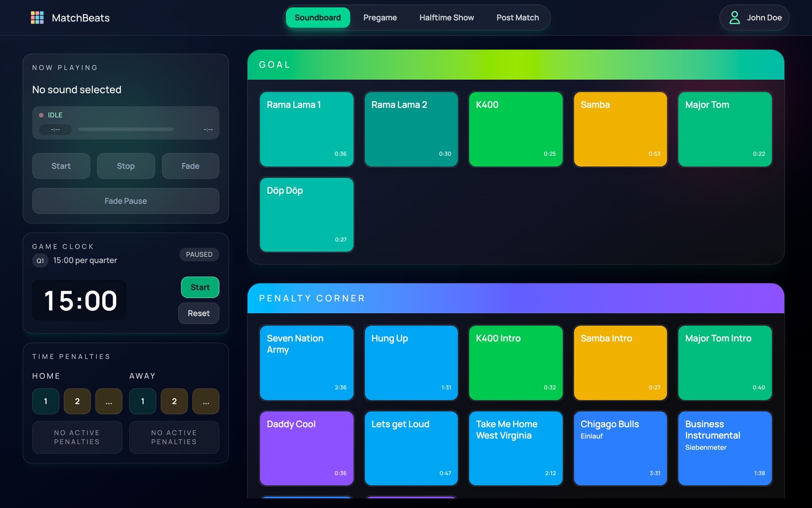Click the PENALTY CORNER section header
The width and height of the screenshot is (812, 508).
click(x=516, y=298)
